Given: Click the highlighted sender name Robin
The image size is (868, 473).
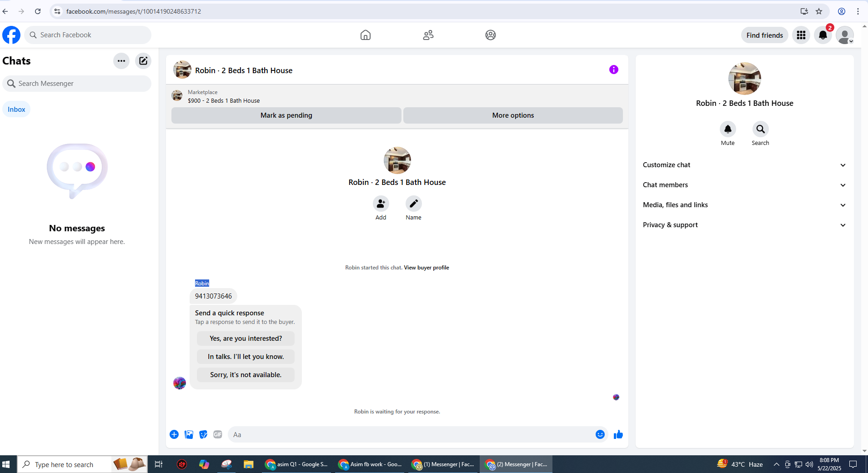Looking at the screenshot, I should pyautogui.click(x=202, y=284).
